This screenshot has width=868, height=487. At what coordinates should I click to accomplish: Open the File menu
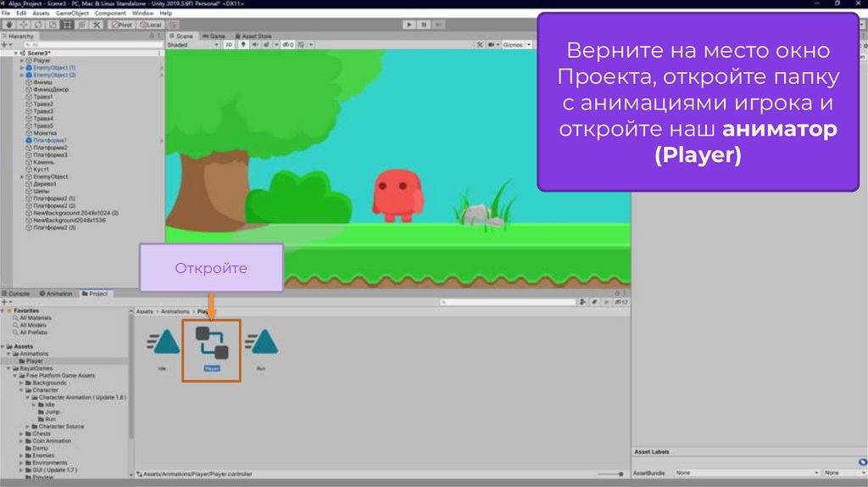coord(6,13)
